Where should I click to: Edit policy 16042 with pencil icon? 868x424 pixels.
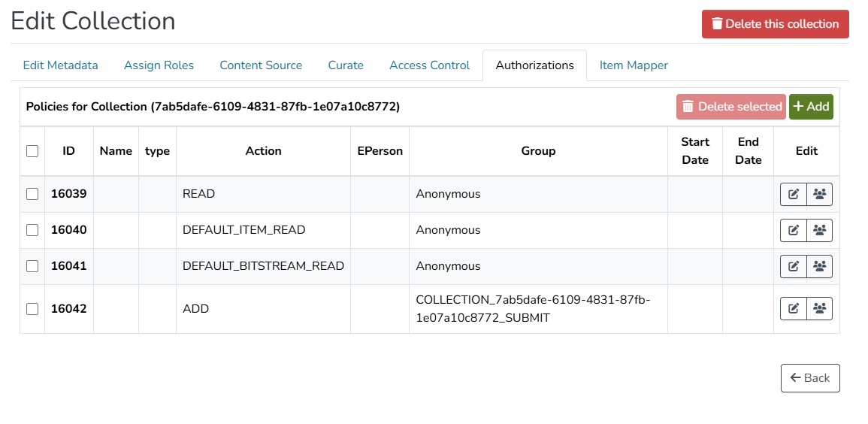[793, 309]
